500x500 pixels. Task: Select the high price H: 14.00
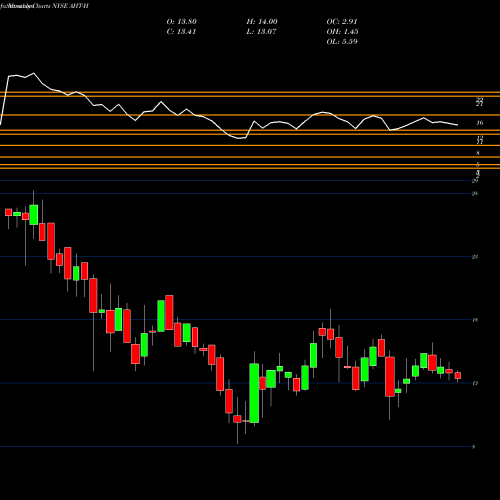[262, 22]
